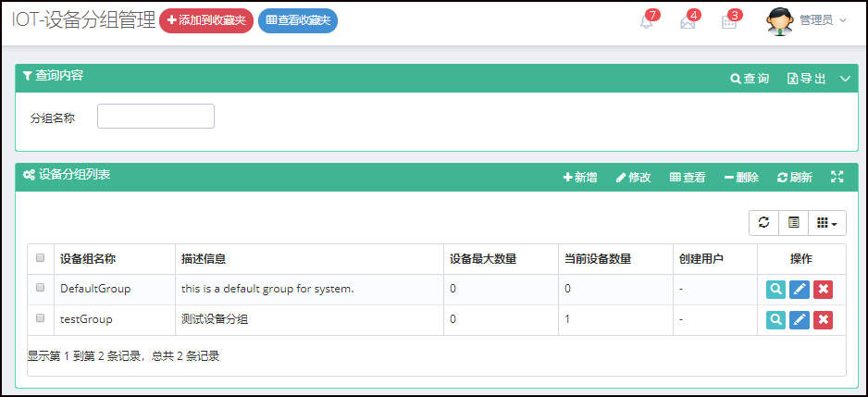Click the red delete icon for DefaultGroup
The width and height of the screenshot is (868, 397).
pos(823,290)
